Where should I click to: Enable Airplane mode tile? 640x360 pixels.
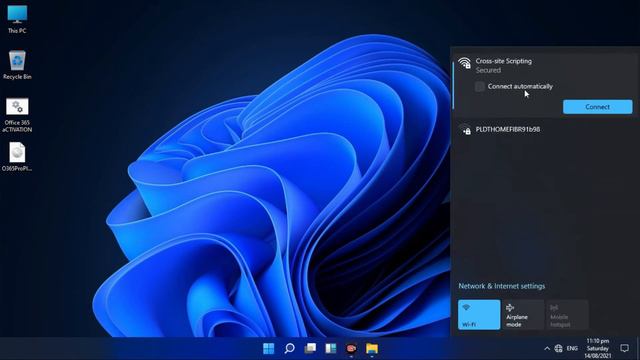(x=523, y=315)
